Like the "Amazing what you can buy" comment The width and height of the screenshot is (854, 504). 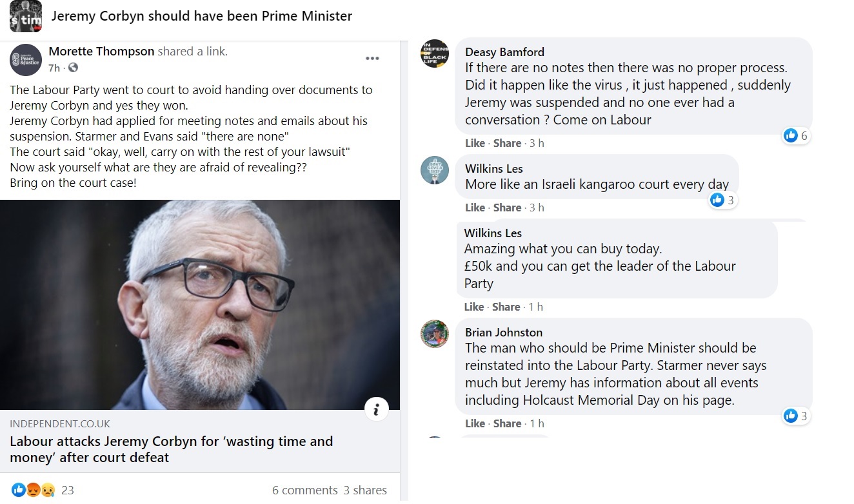(x=474, y=307)
